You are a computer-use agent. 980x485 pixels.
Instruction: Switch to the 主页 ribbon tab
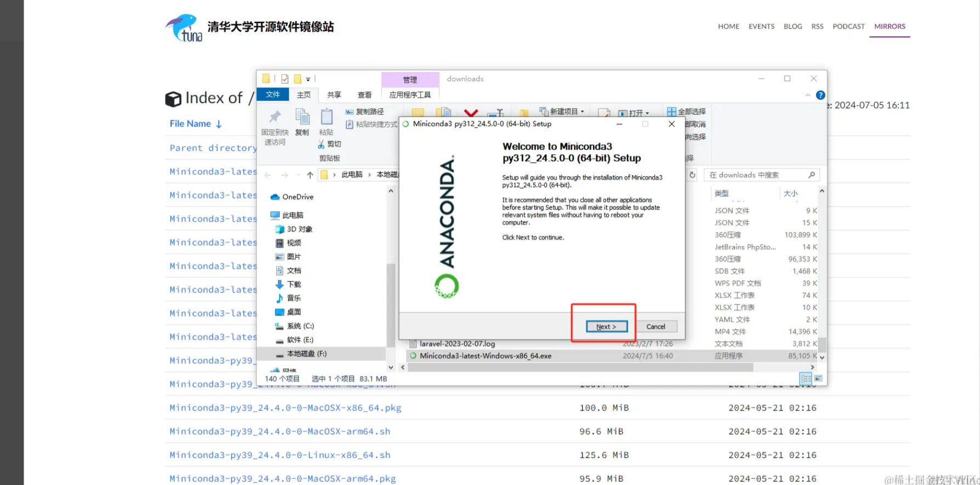click(x=304, y=95)
